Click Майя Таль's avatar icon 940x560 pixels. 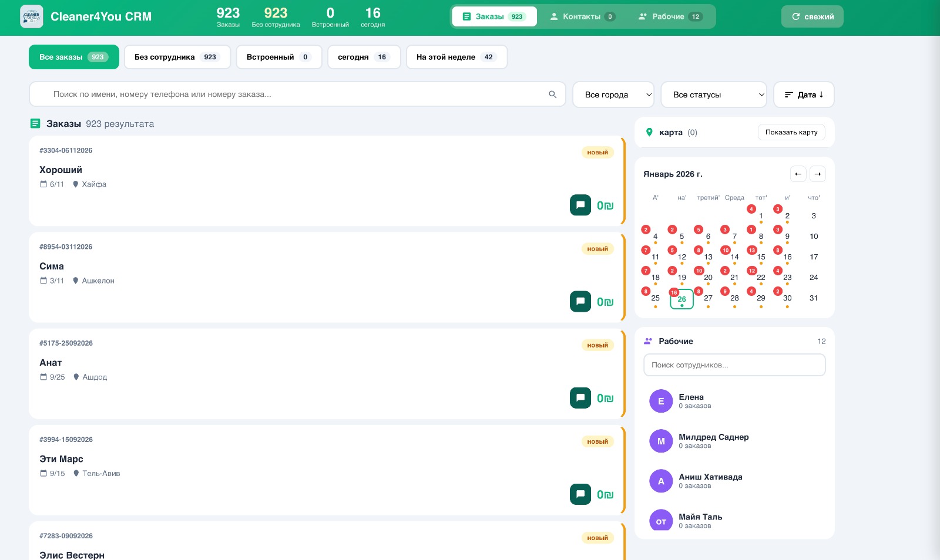tap(661, 520)
